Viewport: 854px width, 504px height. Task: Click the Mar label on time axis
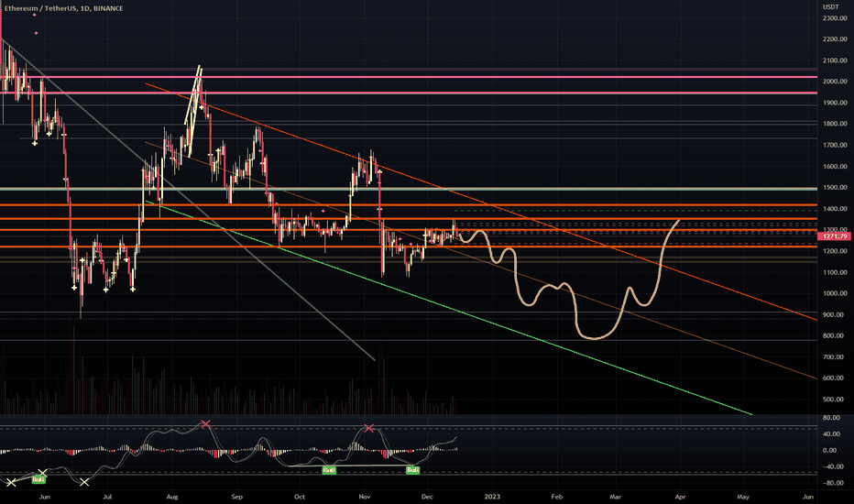point(616,497)
